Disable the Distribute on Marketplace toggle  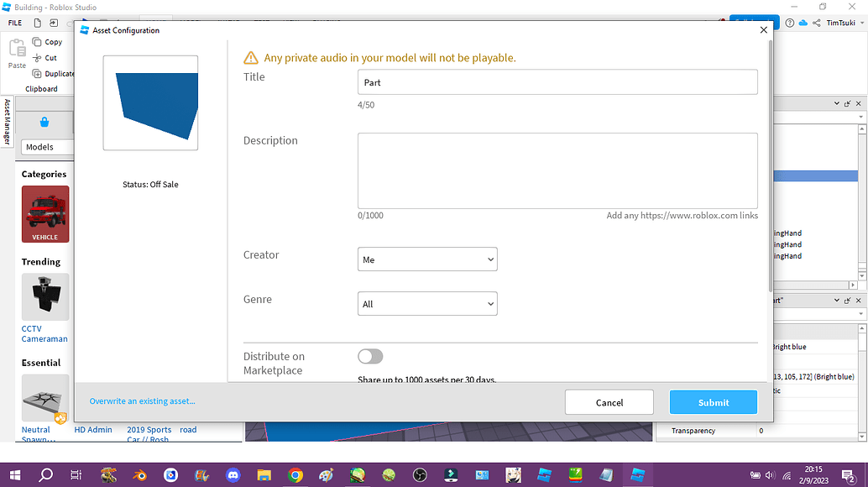click(x=369, y=356)
